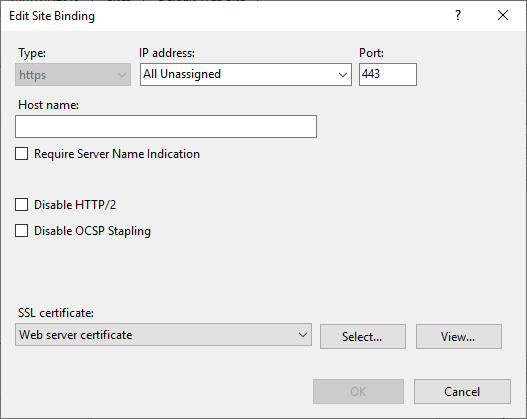Click the Host name: label
This screenshot has width=527, height=419.
[x=48, y=105]
